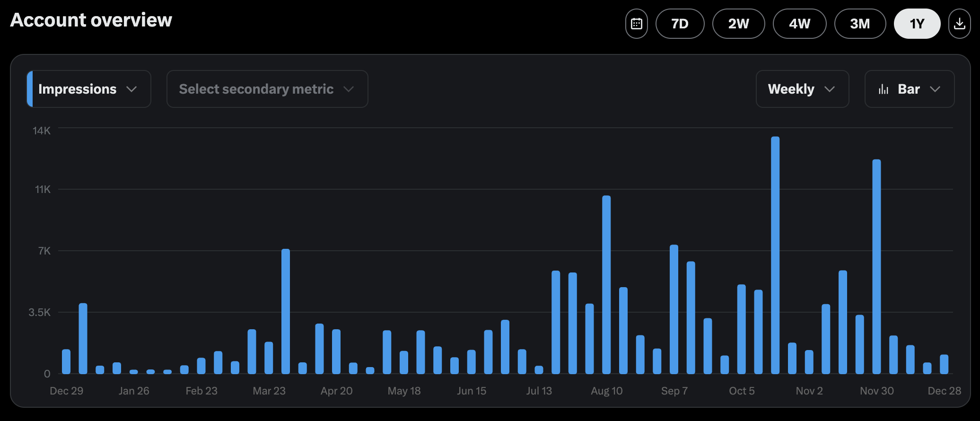Click the blue Impressions color indicator

pos(30,89)
